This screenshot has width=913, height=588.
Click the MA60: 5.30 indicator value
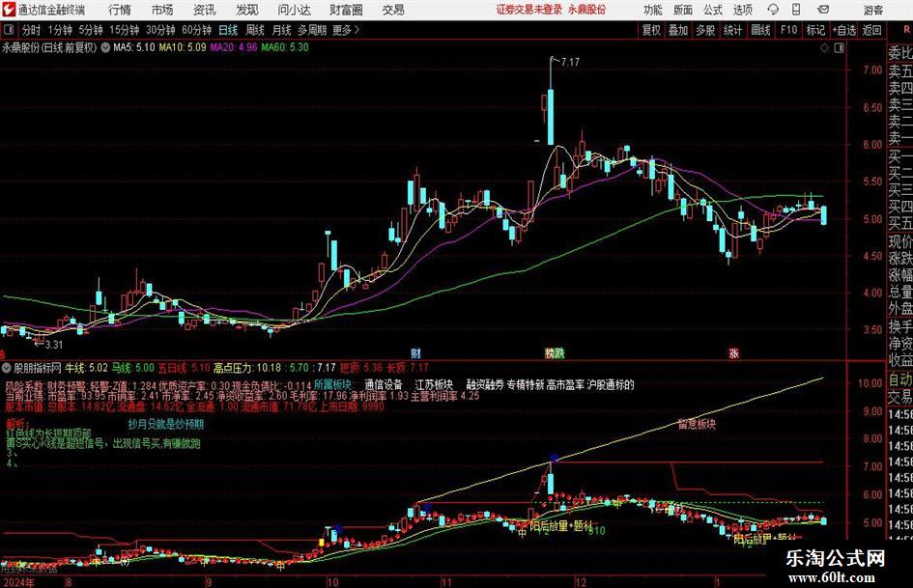pos(285,47)
